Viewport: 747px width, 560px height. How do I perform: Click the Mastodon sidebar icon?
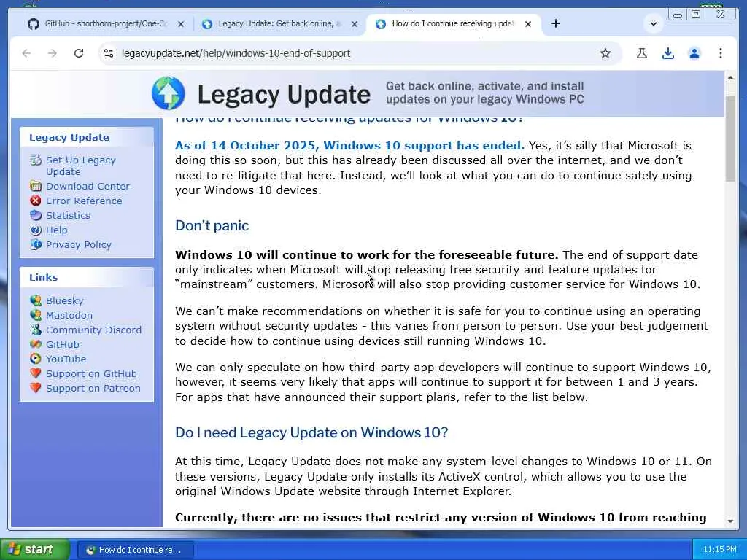(x=36, y=315)
